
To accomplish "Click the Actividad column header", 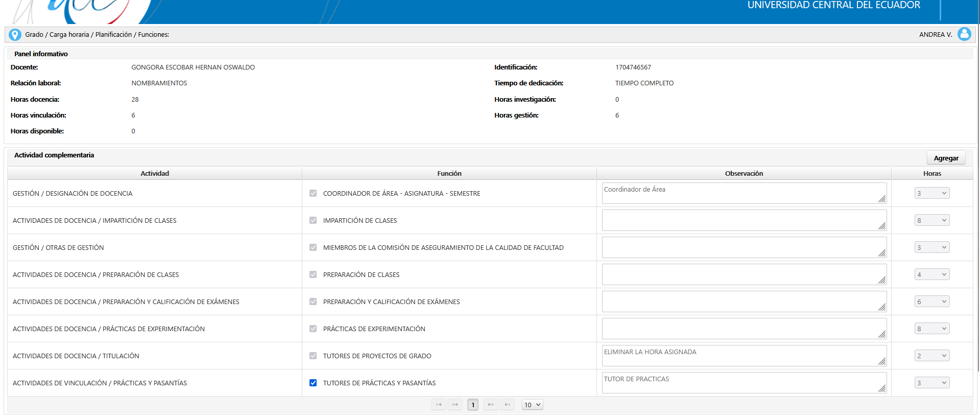I will [x=155, y=173].
